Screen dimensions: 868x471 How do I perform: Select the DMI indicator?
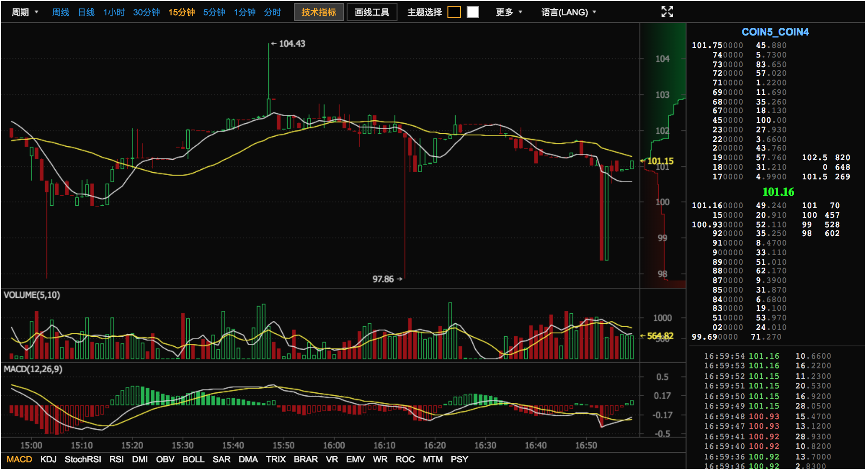[x=140, y=459]
